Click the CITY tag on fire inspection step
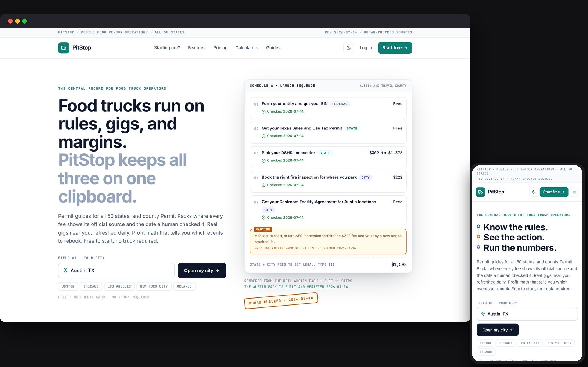 [365, 178]
